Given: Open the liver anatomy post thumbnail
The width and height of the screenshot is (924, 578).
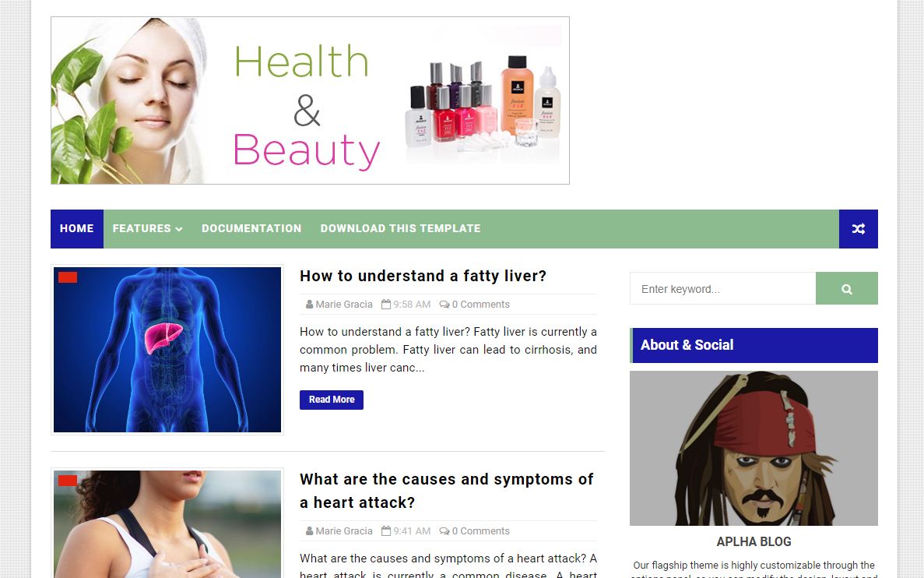Looking at the screenshot, I should 167,350.
